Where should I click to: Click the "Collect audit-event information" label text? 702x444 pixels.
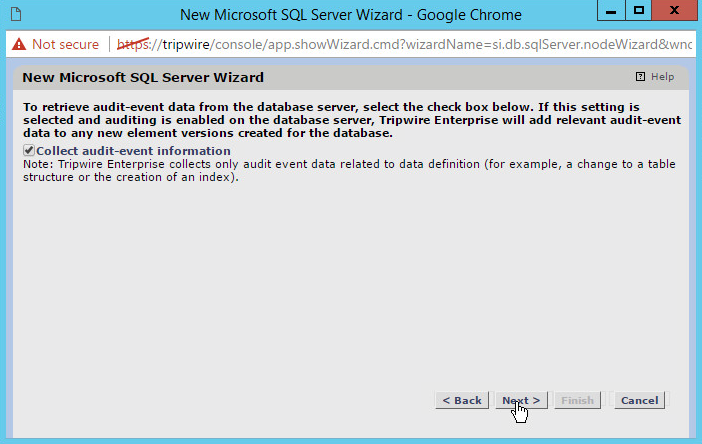point(133,151)
